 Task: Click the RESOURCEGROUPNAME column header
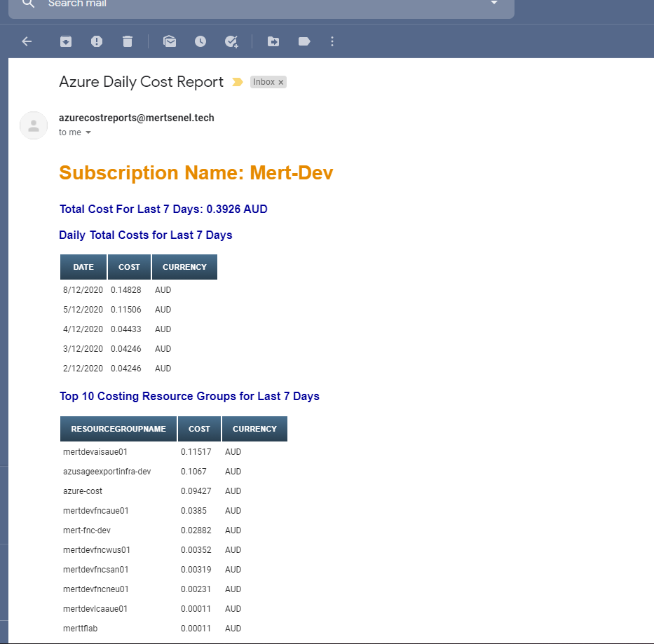pos(118,429)
